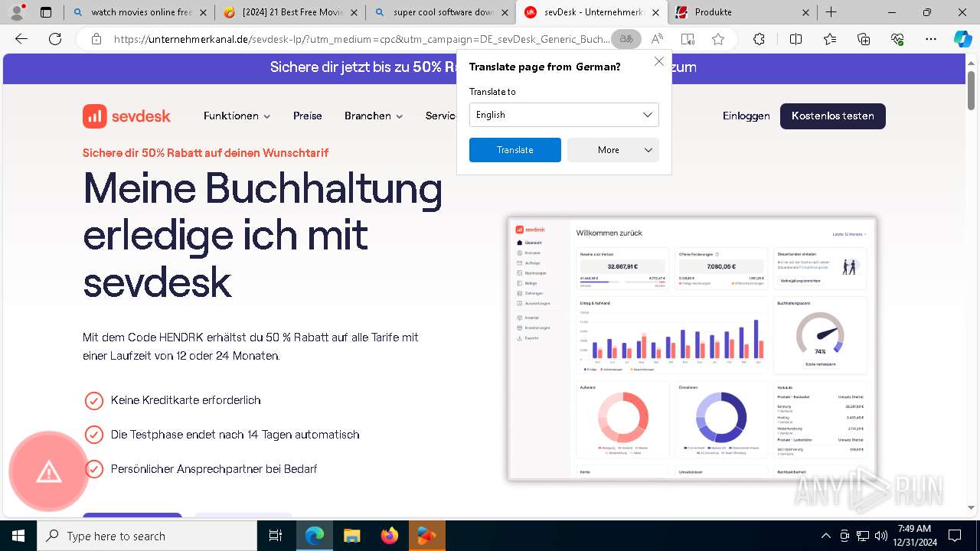The width and height of the screenshot is (980, 551).
Task: Switch to the super cool software tab
Action: pyautogui.click(x=440, y=12)
